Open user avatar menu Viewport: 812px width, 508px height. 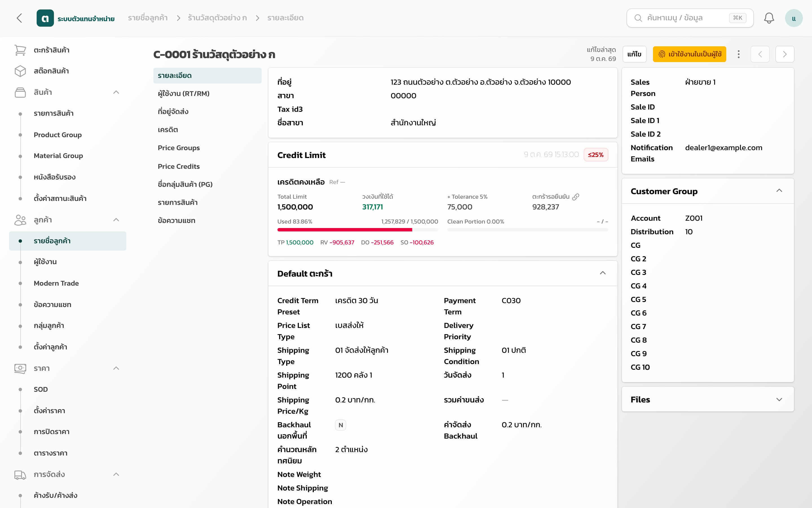794,18
